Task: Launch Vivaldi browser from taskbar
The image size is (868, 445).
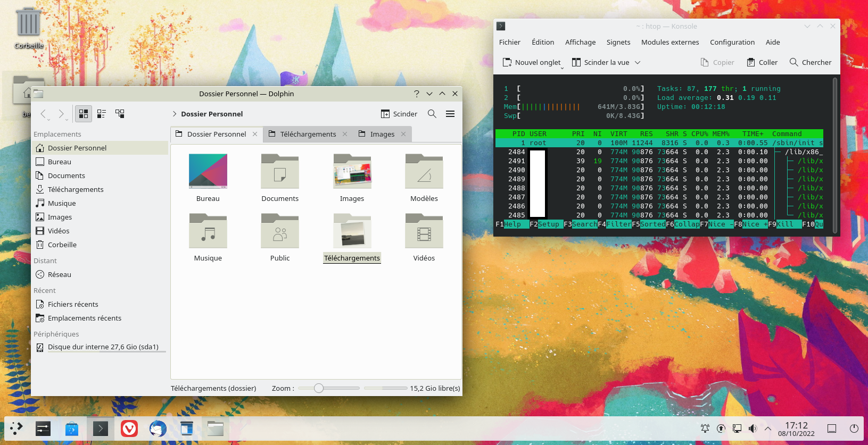Action: pyautogui.click(x=129, y=429)
